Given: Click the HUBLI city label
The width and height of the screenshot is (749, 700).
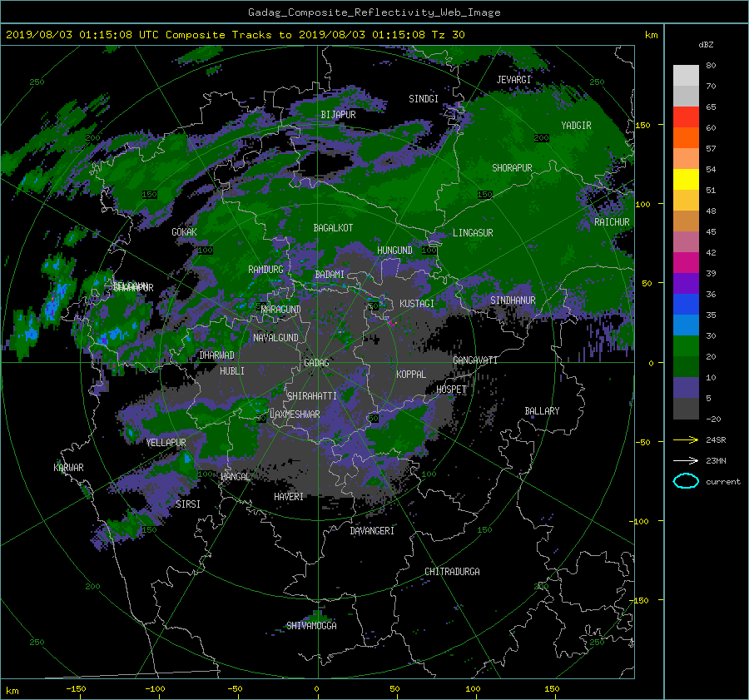Looking at the screenshot, I should tap(232, 370).
